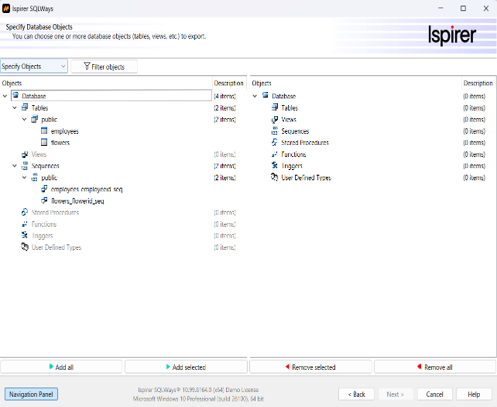Select the flowers_flowerid_seq sequence row

coord(77,201)
